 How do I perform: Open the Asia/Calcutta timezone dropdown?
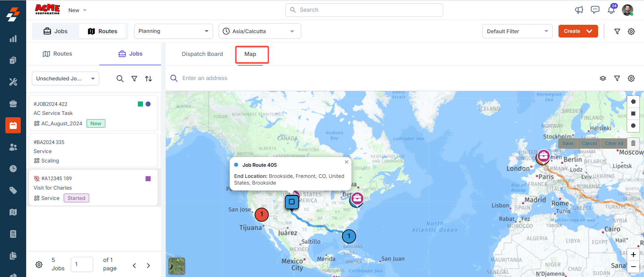coord(260,31)
